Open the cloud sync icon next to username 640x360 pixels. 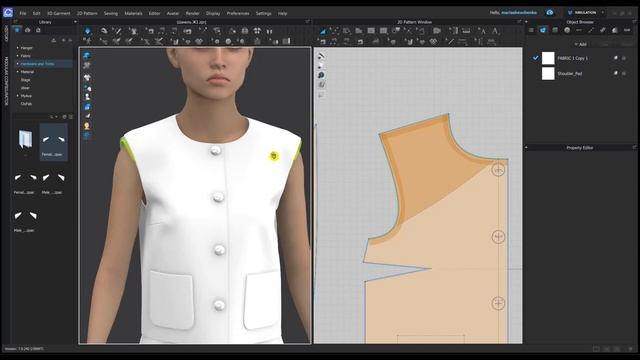550,13
